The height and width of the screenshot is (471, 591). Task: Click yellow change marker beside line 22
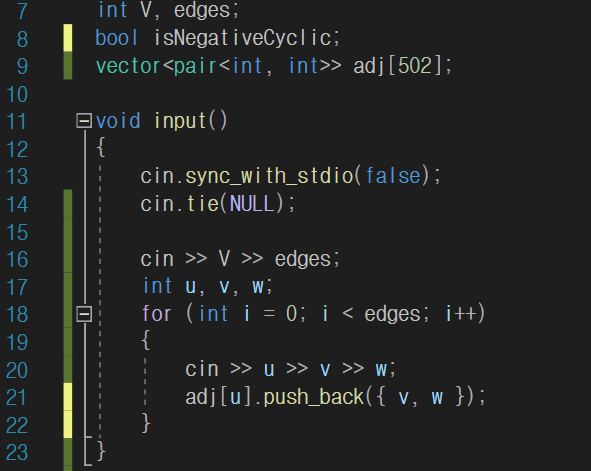68,425
